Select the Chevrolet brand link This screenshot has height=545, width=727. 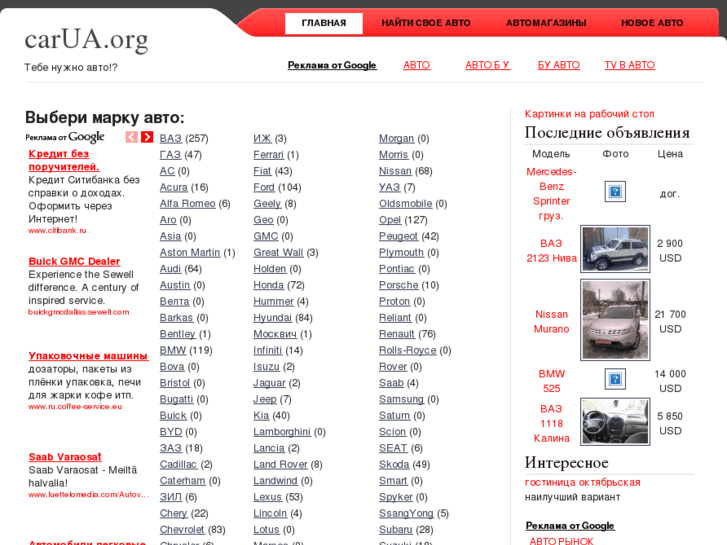coord(182,529)
